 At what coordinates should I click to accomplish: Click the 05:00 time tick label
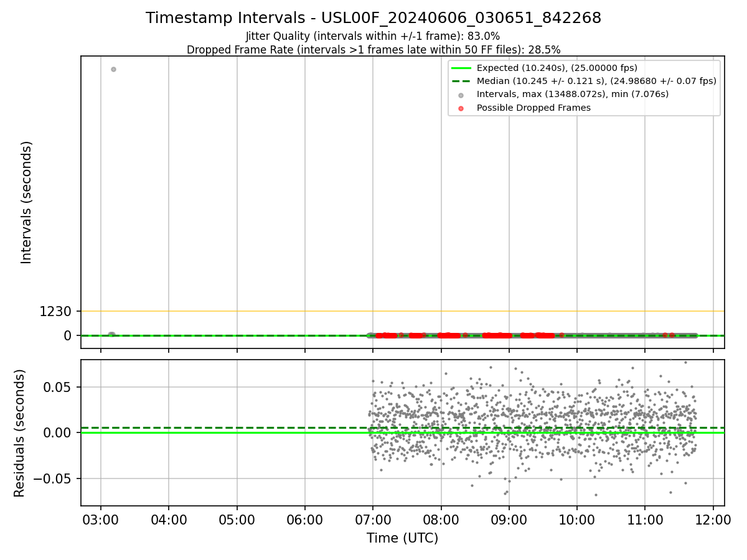(x=237, y=519)
